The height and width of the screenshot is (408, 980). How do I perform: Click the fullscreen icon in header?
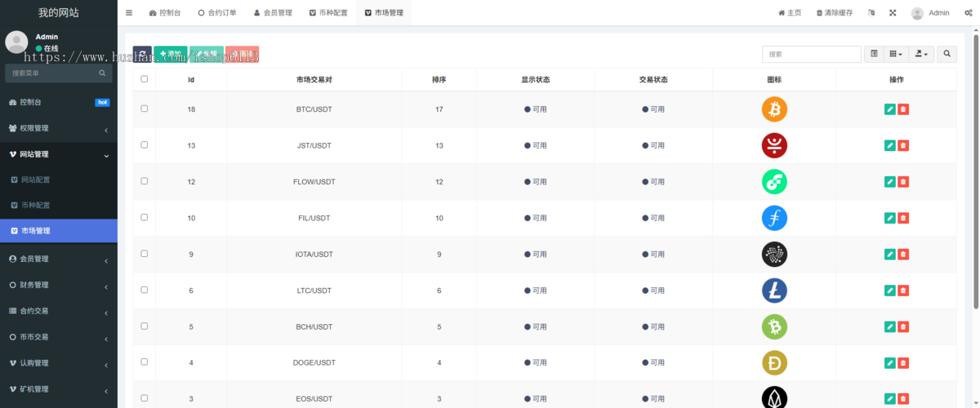893,13
